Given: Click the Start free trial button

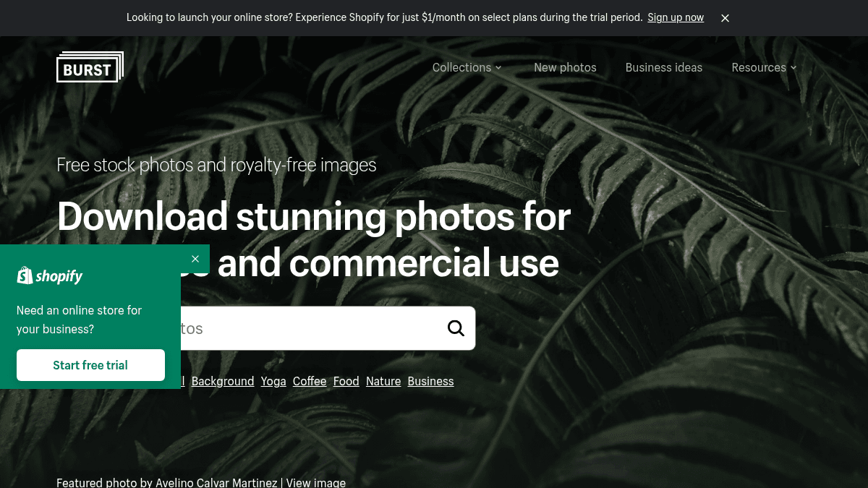Looking at the screenshot, I should (x=90, y=365).
